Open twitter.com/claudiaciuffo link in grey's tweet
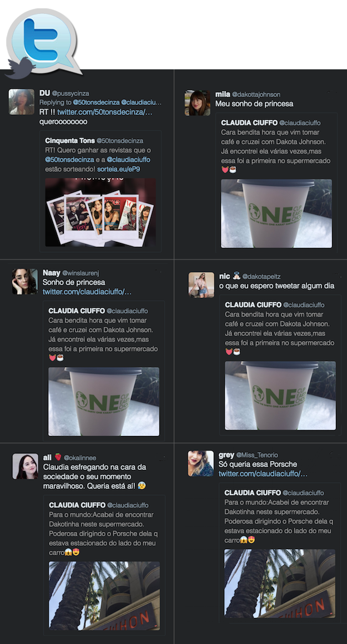The width and height of the screenshot is (347, 644). [x=263, y=474]
